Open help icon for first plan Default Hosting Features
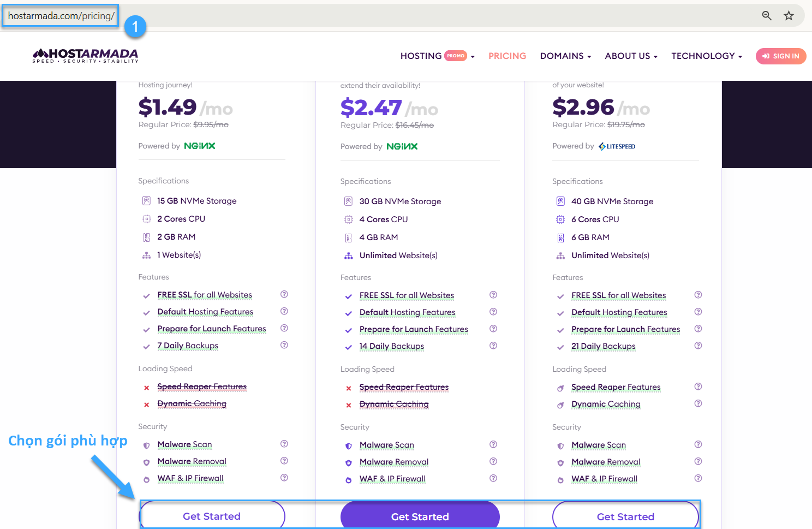This screenshot has width=812, height=529. coord(284,311)
